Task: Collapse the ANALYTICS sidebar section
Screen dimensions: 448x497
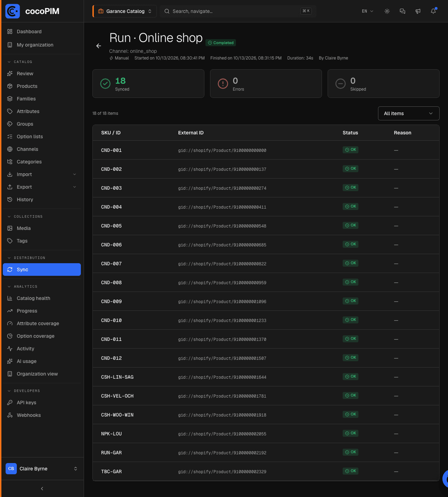Action: (x=26, y=286)
